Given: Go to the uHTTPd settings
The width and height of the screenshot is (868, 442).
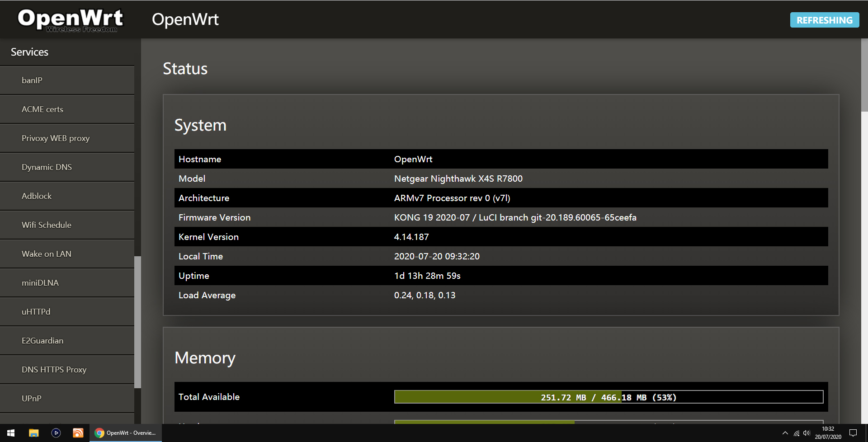Looking at the screenshot, I should (x=67, y=312).
